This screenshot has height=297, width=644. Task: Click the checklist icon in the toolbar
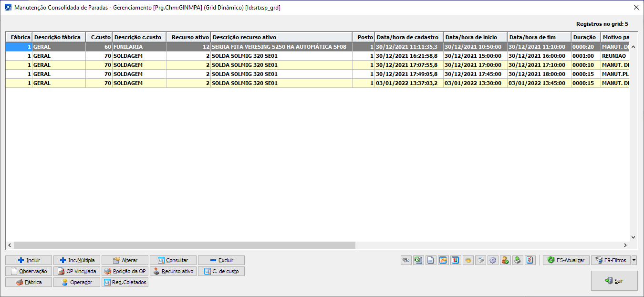coord(530,260)
